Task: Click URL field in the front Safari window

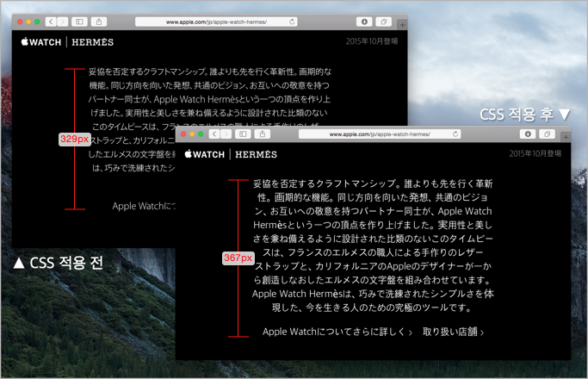Action: coord(380,134)
